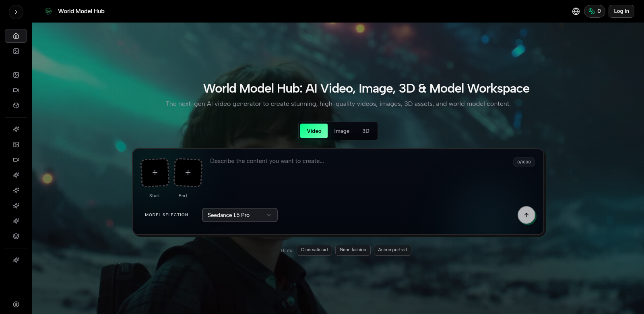Click the 'Hints:' label text
Image resolution: width=644 pixels, height=314 pixels.
[287, 250]
